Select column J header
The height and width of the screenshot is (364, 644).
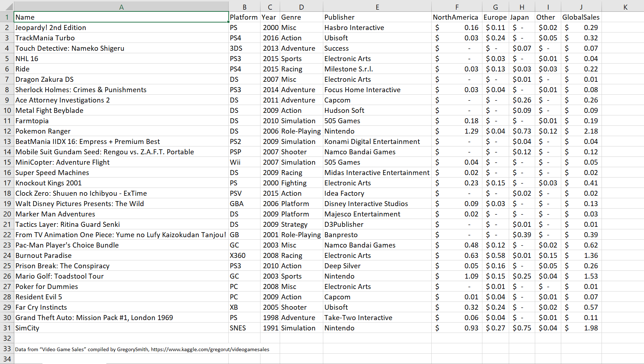click(581, 7)
